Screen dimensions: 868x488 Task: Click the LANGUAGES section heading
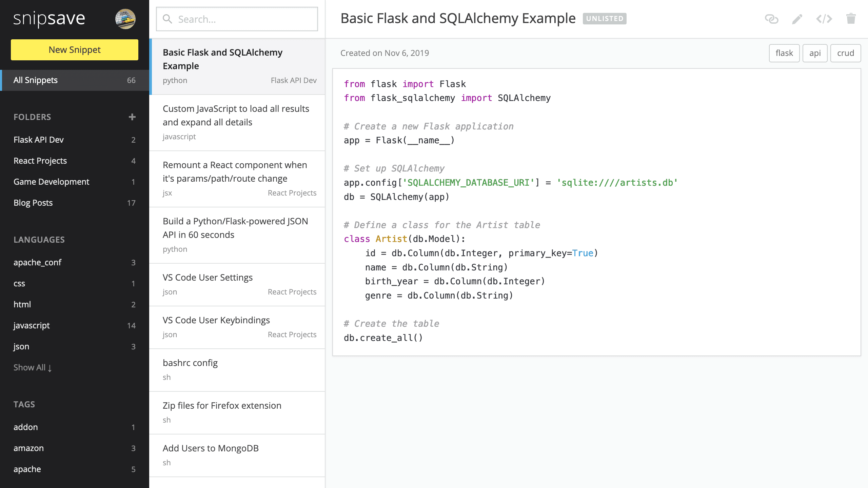click(x=39, y=240)
